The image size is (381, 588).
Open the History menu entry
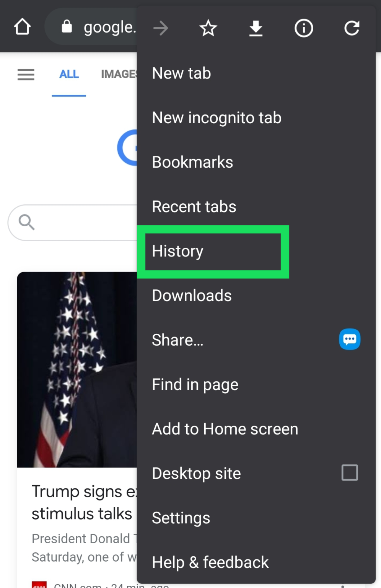177,251
